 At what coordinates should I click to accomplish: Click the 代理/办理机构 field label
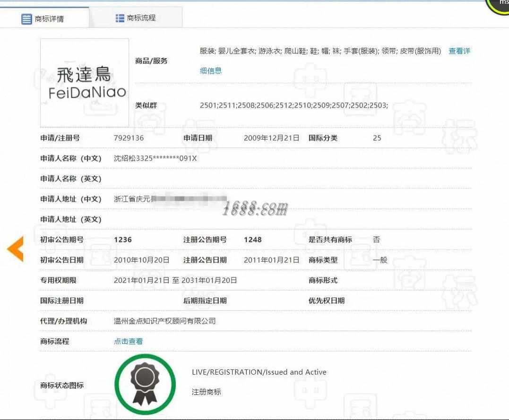[x=64, y=321]
